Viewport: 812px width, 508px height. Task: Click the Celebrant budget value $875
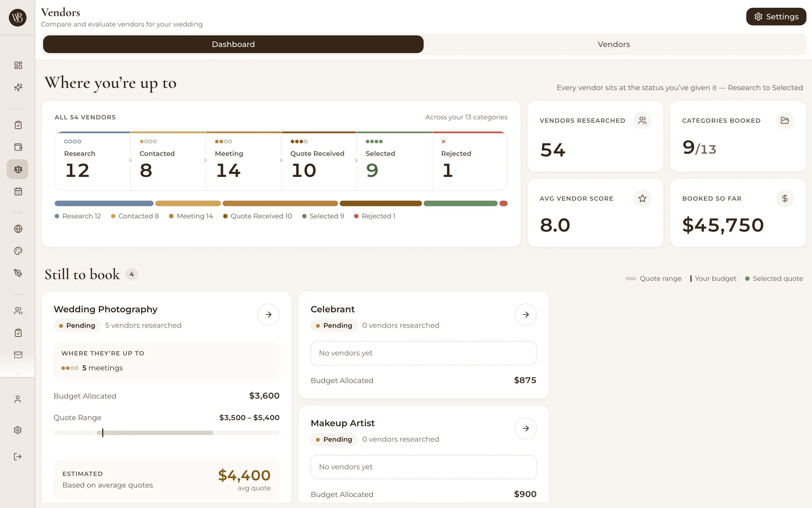(x=525, y=380)
